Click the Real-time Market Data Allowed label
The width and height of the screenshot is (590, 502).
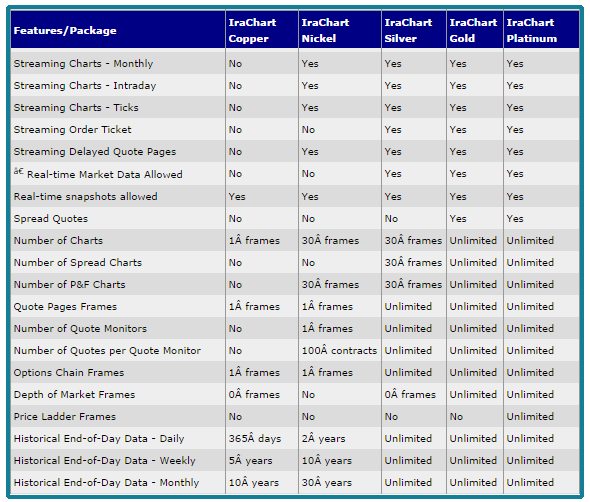(105, 174)
